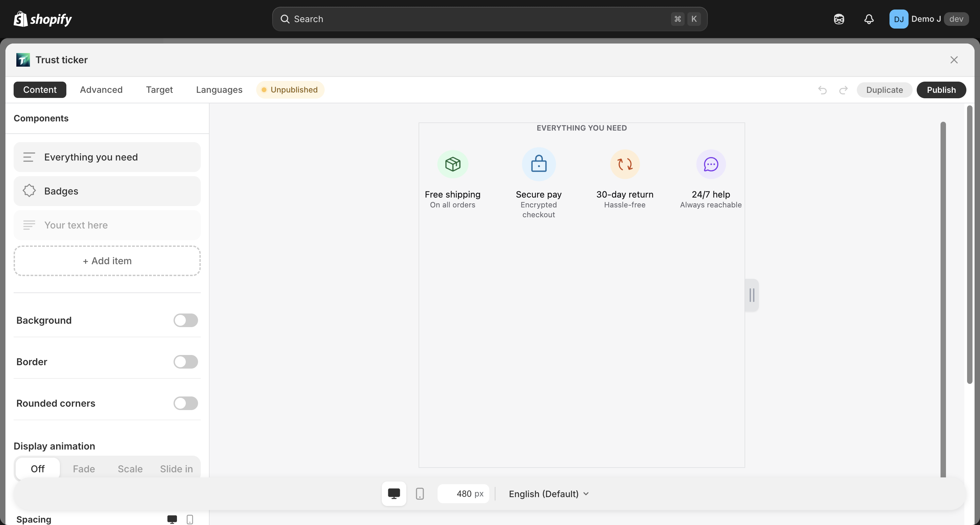The height and width of the screenshot is (525, 980).
Task: Grab the preview width resize handle
Action: pos(752,295)
